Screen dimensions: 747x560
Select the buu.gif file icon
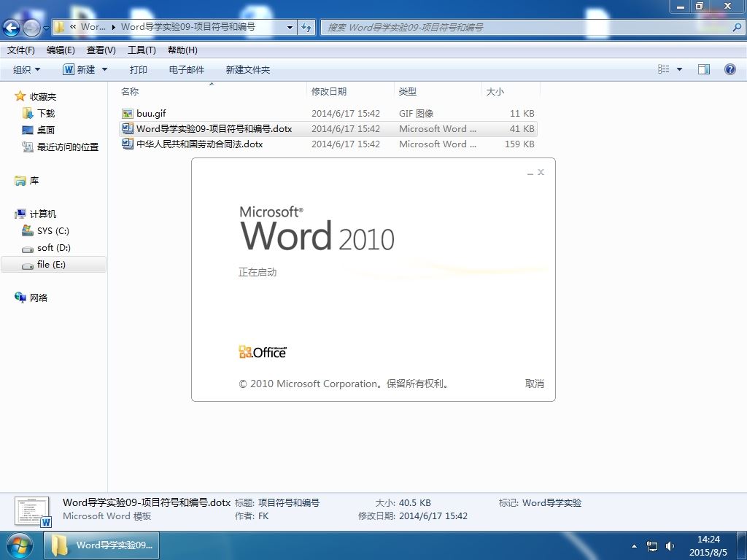click(127, 113)
